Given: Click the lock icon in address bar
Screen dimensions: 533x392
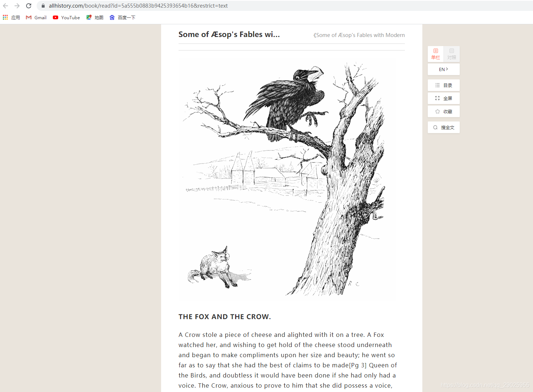Looking at the screenshot, I should pyautogui.click(x=43, y=6).
